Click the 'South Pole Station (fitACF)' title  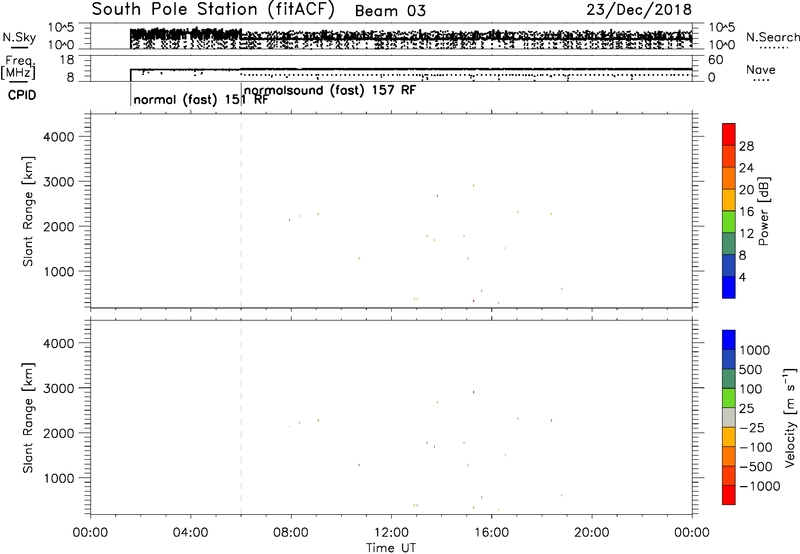pyautogui.click(x=213, y=9)
